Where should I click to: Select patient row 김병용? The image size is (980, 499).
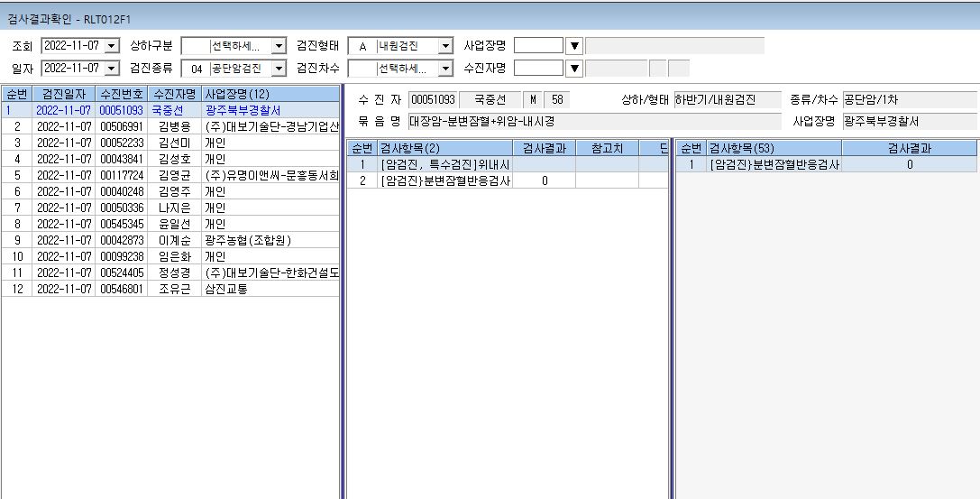tap(170, 125)
